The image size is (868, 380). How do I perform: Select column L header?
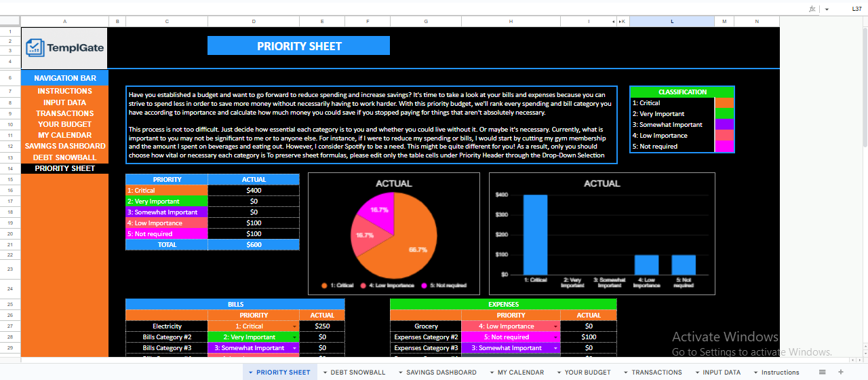point(672,22)
